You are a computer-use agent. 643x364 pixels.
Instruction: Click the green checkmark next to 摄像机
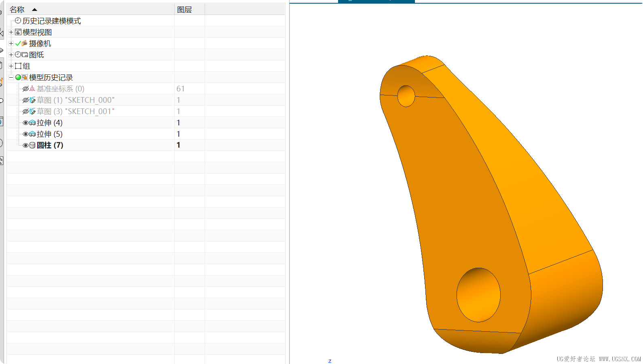[18, 43]
